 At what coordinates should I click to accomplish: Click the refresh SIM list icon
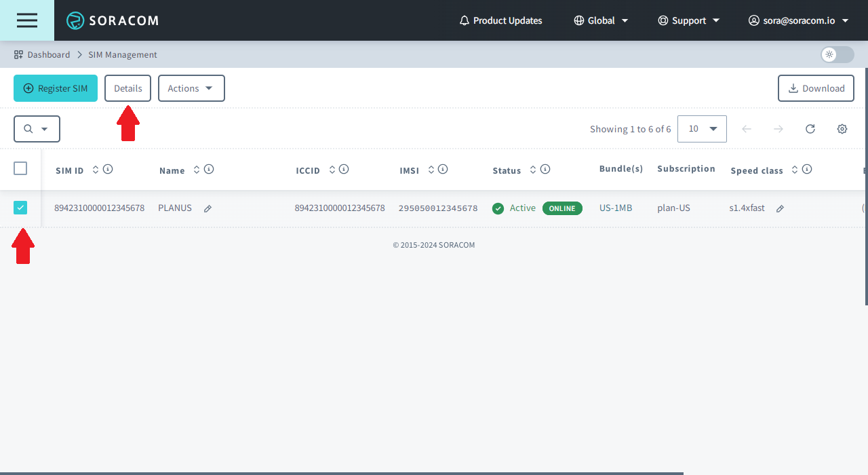pos(810,129)
